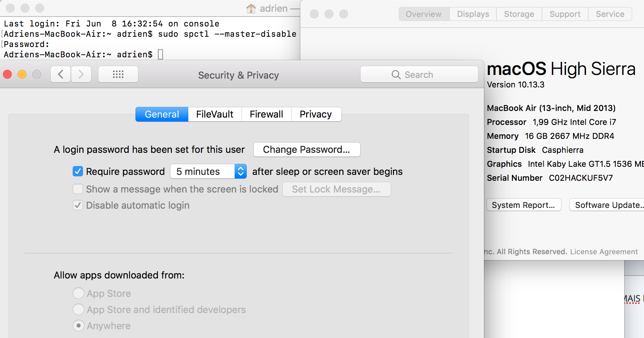Image resolution: width=644 pixels, height=338 pixels.
Task: Click the Change Password button
Action: 307,150
